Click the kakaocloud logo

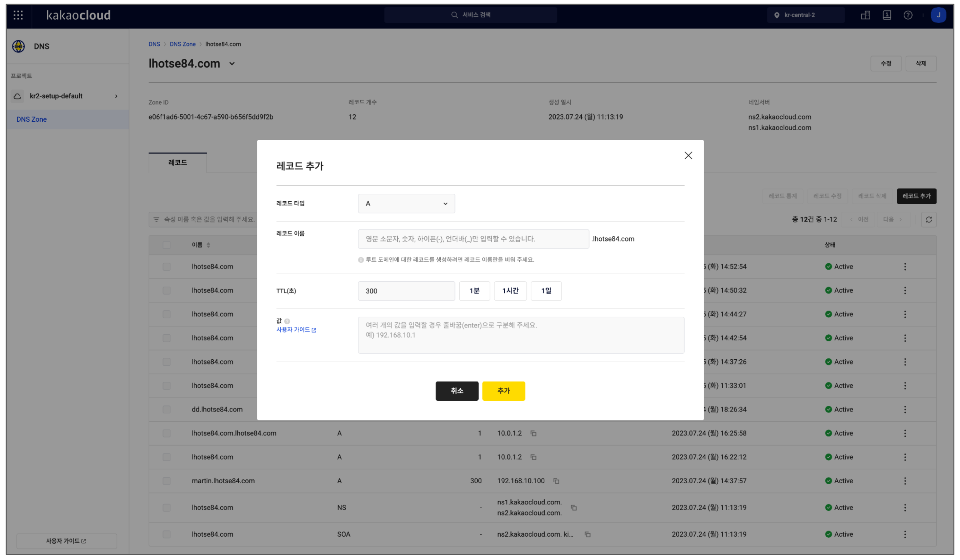click(x=78, y=15)
